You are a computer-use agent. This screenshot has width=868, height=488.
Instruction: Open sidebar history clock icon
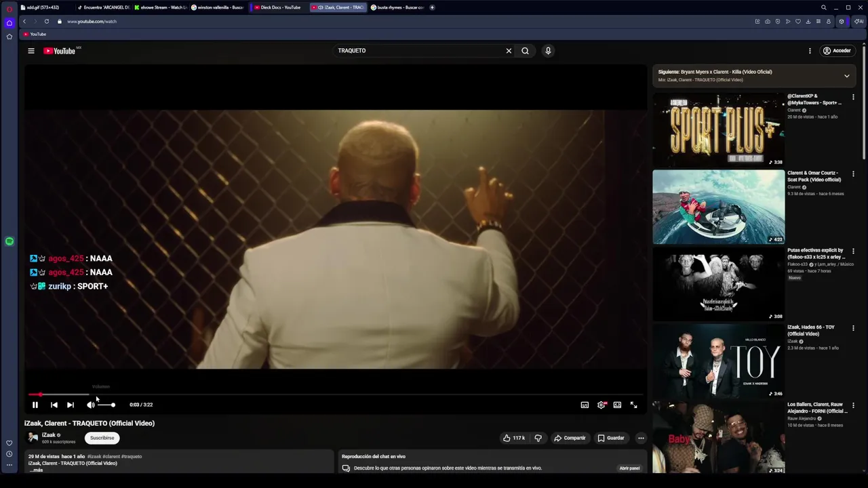pyautogui.click(x=9, y=454)
